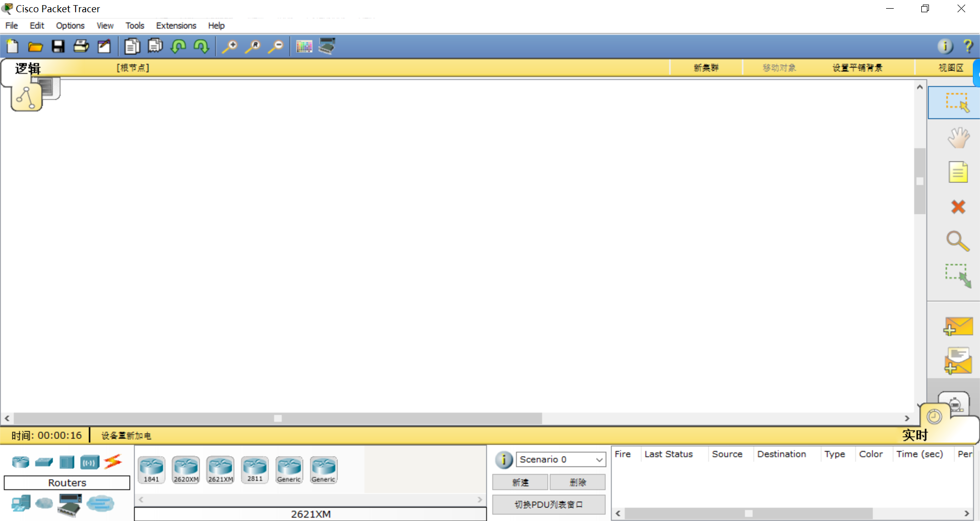Image resolution: width=980 pixels, height=521 pixels.
Task: Click the Zoom In magnifier icon
Action: [x=230, y=46]
